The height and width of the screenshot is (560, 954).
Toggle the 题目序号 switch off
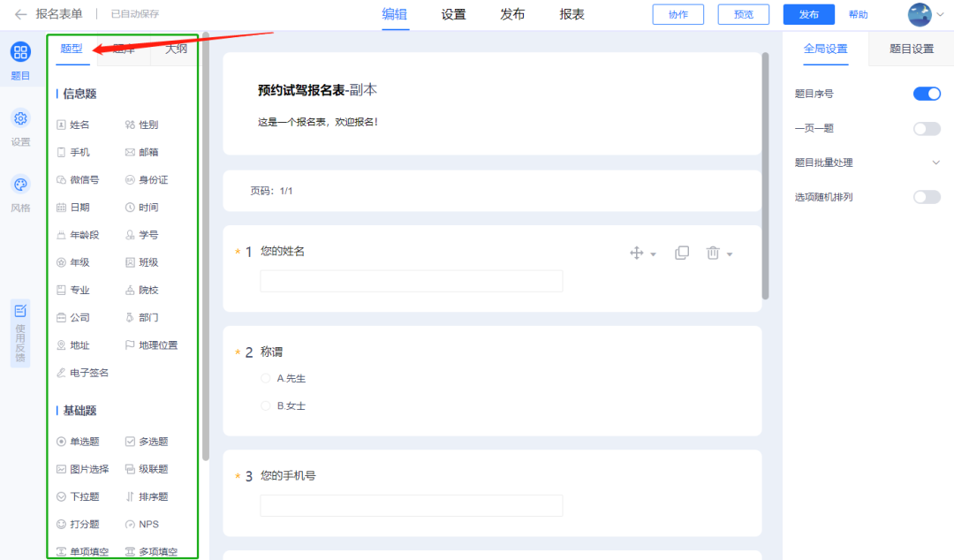click(x=927, y=94)
